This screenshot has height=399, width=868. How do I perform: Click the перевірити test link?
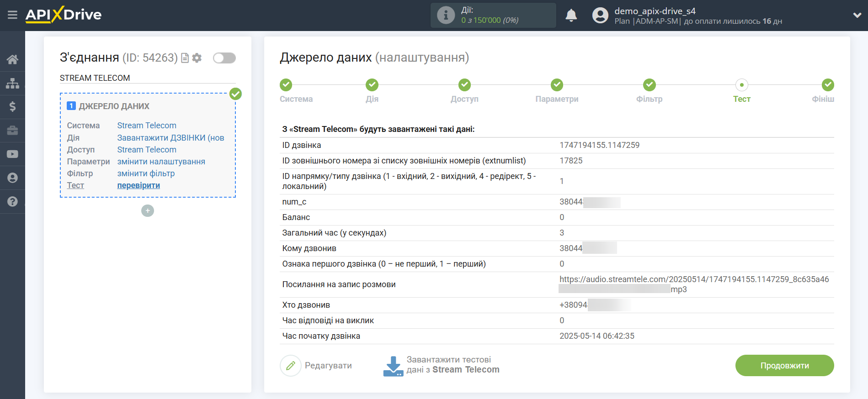(x=138, y=185)
